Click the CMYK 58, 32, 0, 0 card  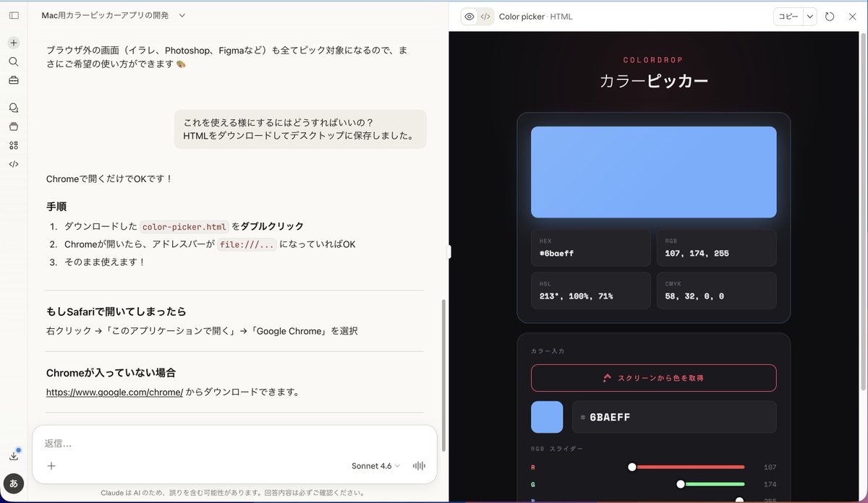[x=716, y=291]
